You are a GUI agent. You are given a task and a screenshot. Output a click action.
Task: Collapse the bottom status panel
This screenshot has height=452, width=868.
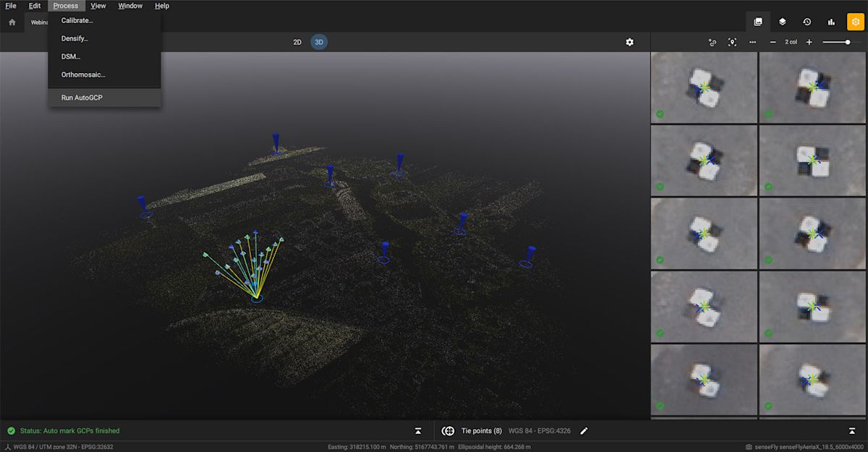(418, 430)
